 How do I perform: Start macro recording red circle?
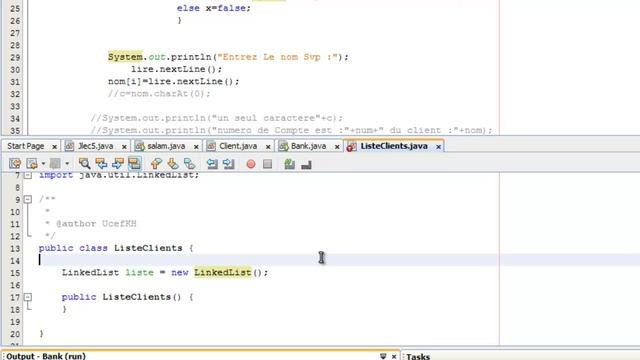(x=251, y=164)
